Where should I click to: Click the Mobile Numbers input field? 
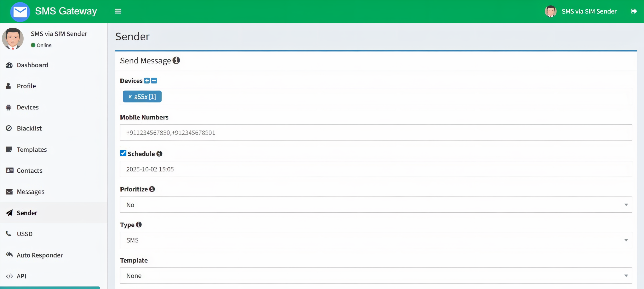tap(376, 133)
